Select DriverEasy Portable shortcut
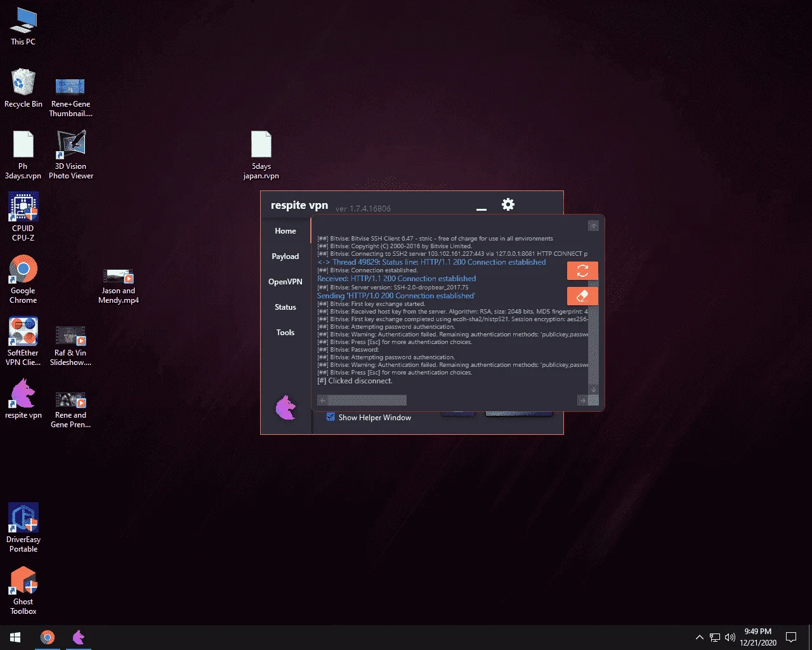This screenshot has height=650, width=812. 23,527
